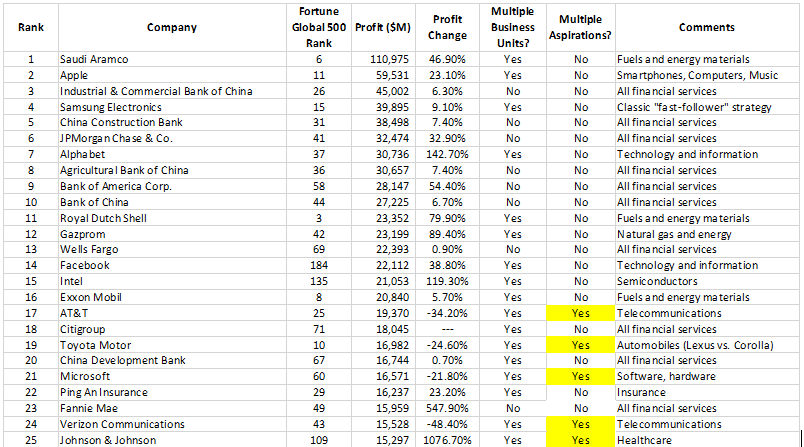Viewport: 804px width, 447px height.
Task: Click the Rank column header cell
Action: coord(31,28)
